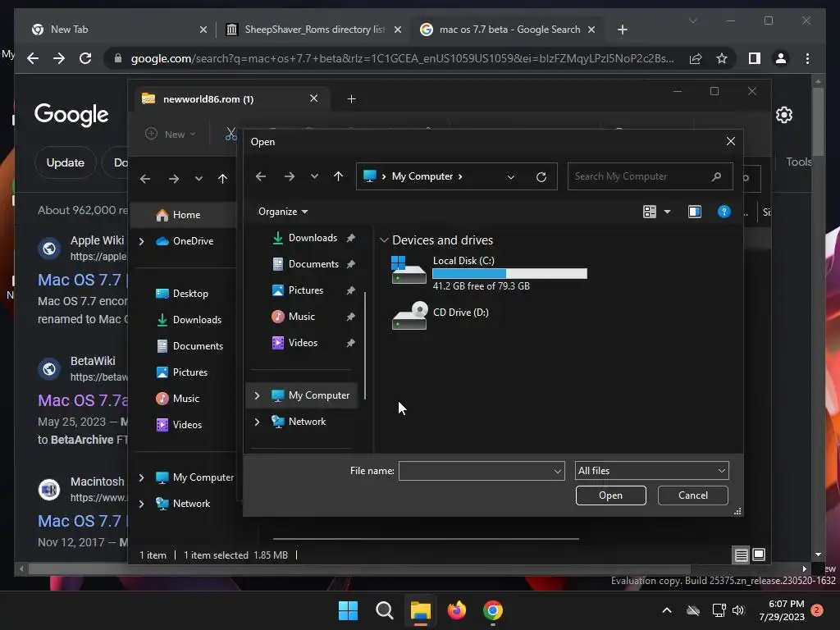Open the Organize menu
The image size is (840, 630).
click(283, 212)
